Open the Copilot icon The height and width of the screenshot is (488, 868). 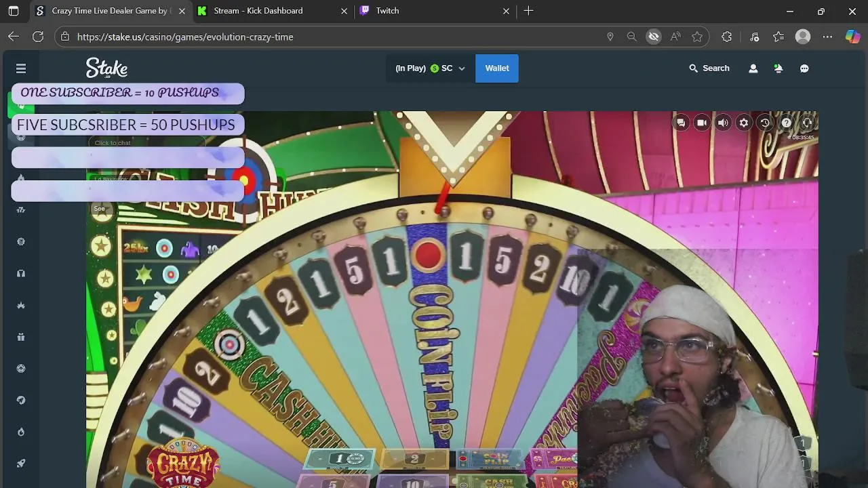click(x=852, y=37)
